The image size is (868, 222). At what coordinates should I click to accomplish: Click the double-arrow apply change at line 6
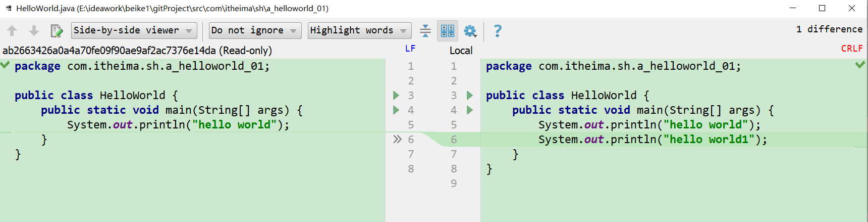[397, 139]
